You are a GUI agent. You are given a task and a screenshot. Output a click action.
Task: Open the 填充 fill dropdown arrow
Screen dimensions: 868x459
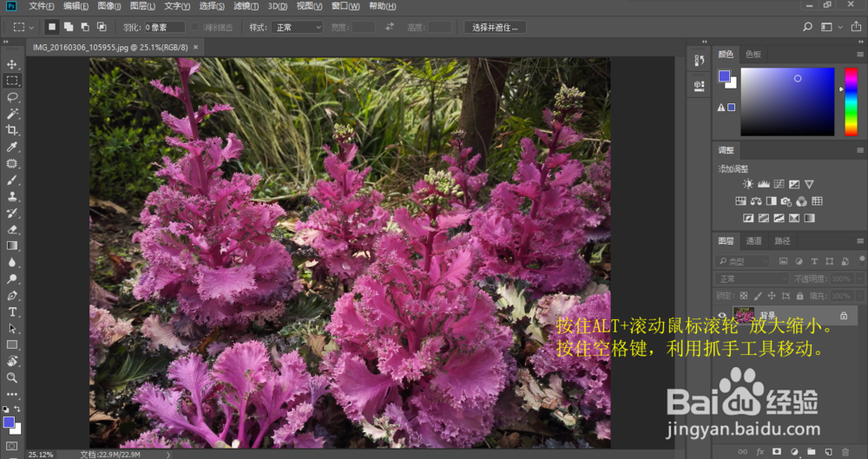point(858,296)
